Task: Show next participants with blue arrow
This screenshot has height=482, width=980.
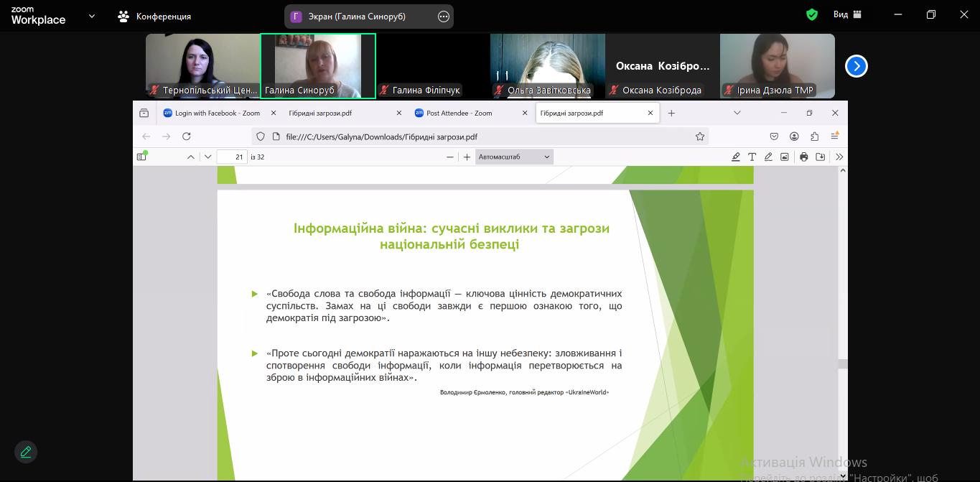Action: coord(856,66)
